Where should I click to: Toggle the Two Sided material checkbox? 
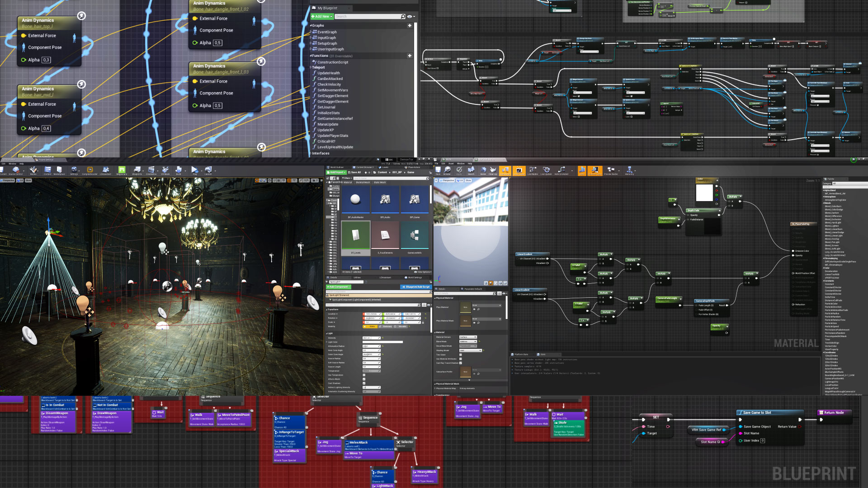coord(460,355)
